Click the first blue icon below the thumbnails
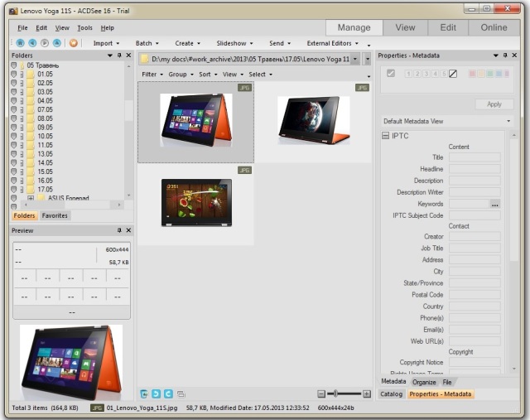This screenshot has width=530, height=420. click(144, 393)
